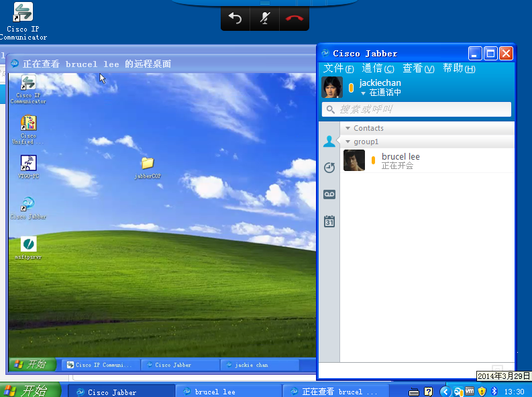Open the calendar meetings icon
The height and width of the screenshot is (397, 532).
[329, 221]
